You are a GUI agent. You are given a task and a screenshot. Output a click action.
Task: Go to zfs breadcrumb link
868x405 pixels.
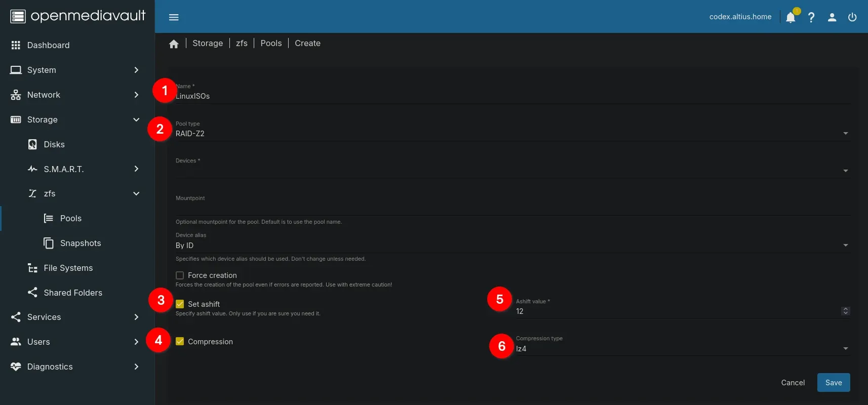(242, 44)
